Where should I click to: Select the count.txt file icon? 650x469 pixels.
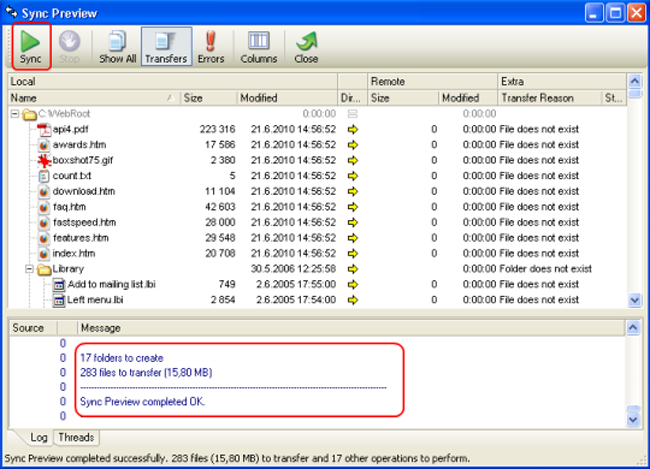coord(44,176)
